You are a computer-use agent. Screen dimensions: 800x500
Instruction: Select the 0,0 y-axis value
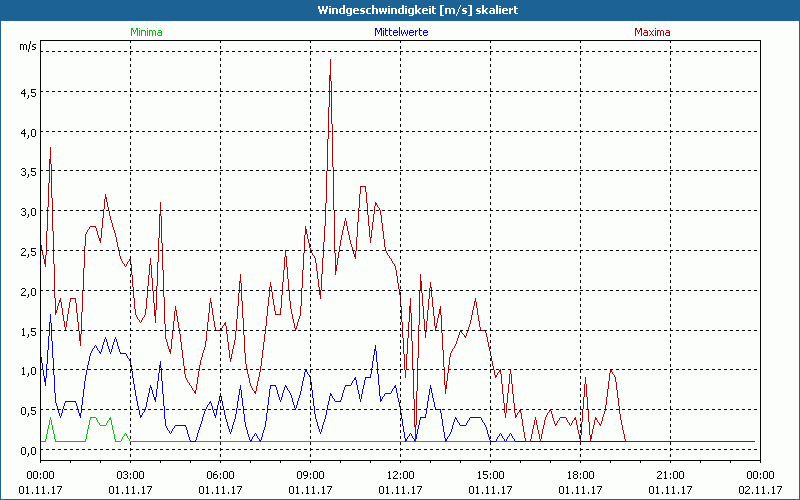point(28,450)
